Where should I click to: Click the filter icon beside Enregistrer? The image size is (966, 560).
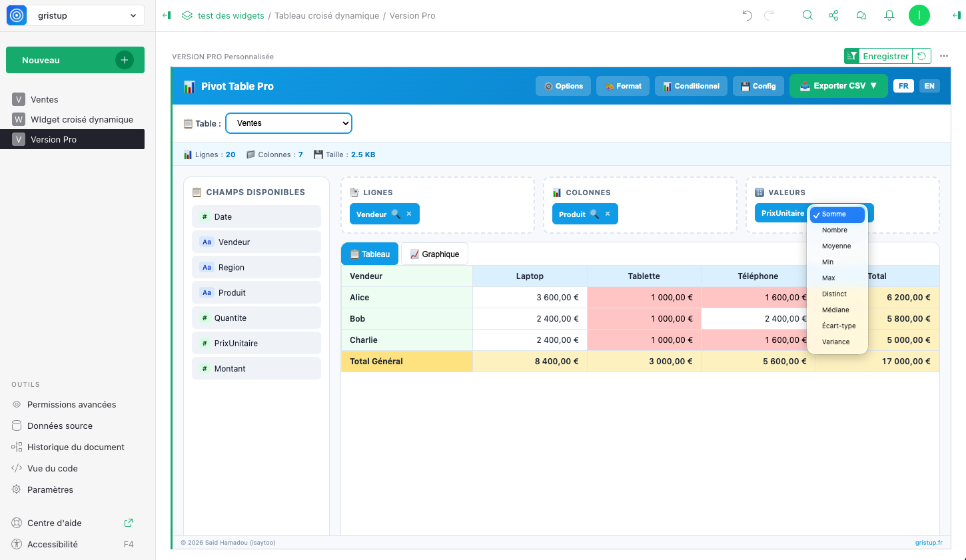coord(851,57)
